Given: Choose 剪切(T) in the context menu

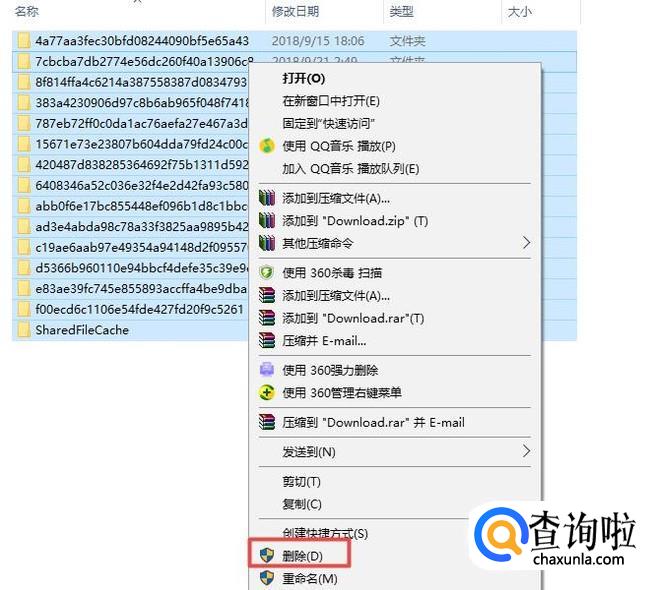Looking at the screenshot, I should (x=301, y=482).
